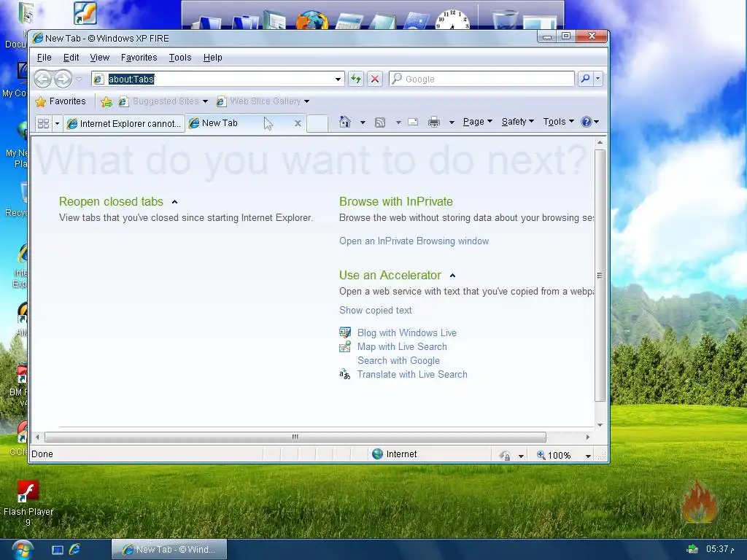747x560 pixels.
Task: Open the Feeds dropdown arrow
Action: click(x=398, y=122)
